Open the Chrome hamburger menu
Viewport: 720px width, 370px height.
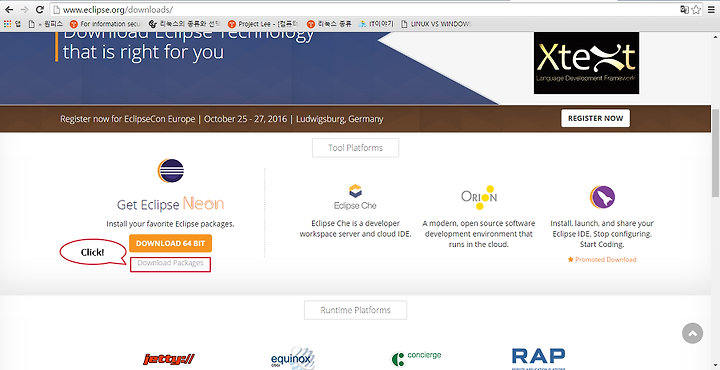tap(711, 10)
